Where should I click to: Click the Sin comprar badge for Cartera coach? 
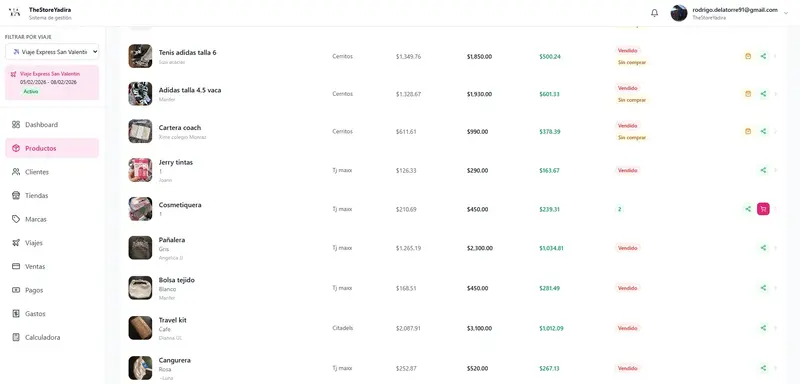632,137
